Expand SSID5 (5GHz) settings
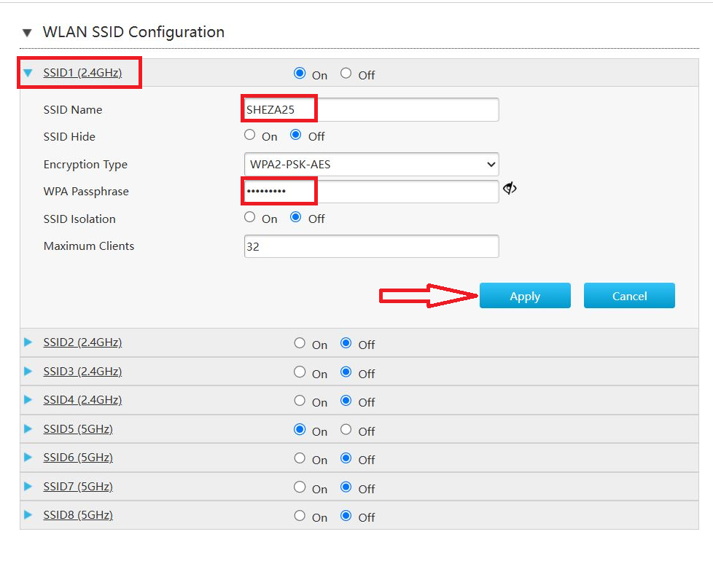Screen dimensions: 713x588 tap(28, 429)
